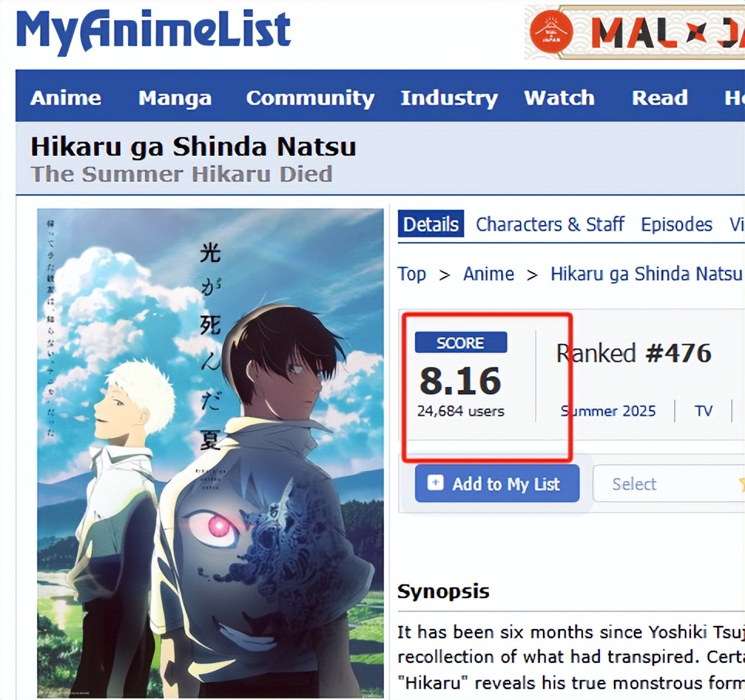The height and width of the screenshot is (700, 745).
Task: Open the Anime menu
Action: point(66,98)
